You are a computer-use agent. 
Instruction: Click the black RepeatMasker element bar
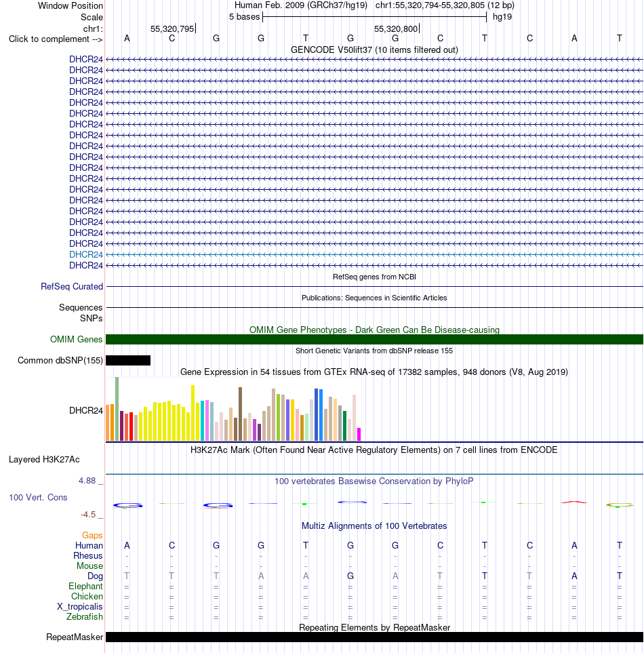click(374, 637)
